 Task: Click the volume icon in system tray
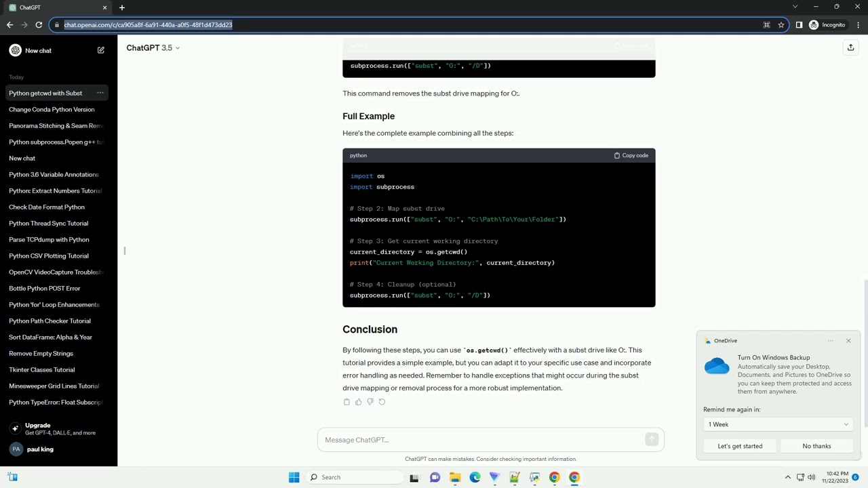(811, 477)
